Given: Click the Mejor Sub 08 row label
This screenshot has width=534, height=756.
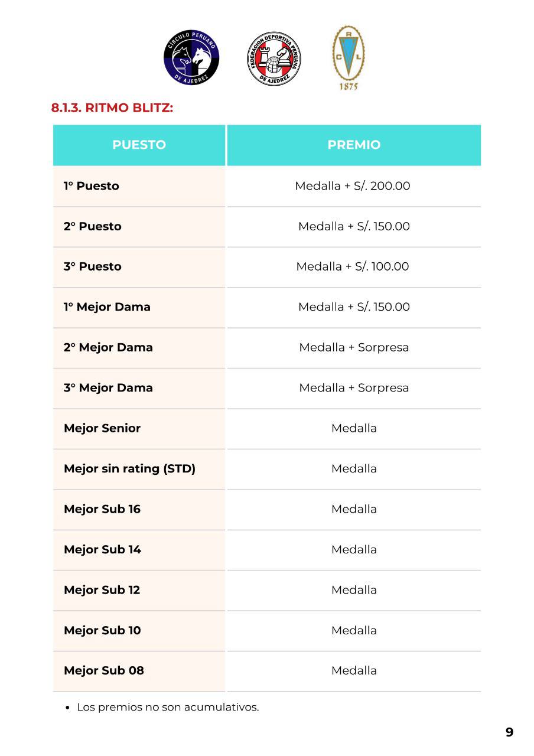Looking at the screenshot, I should point(104,670).
